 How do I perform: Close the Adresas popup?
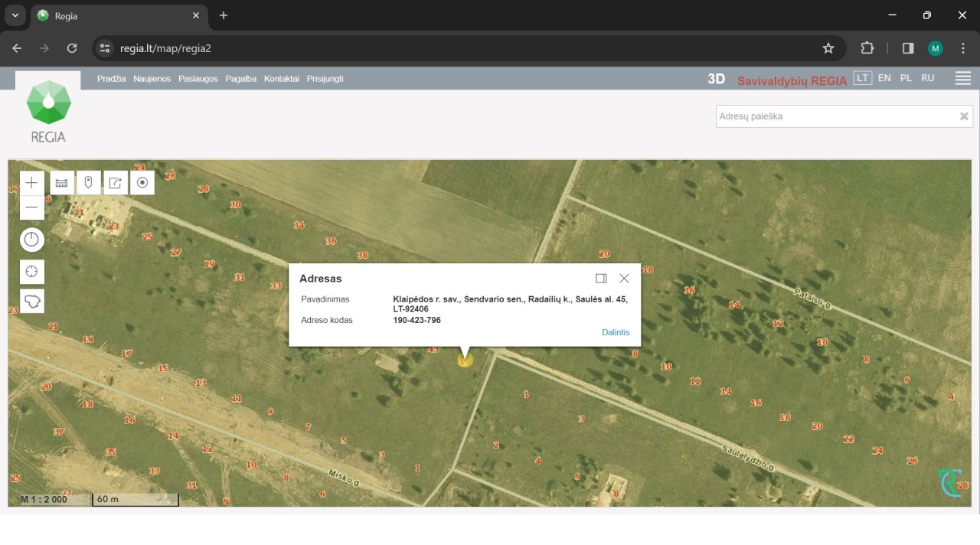point(624,279)
